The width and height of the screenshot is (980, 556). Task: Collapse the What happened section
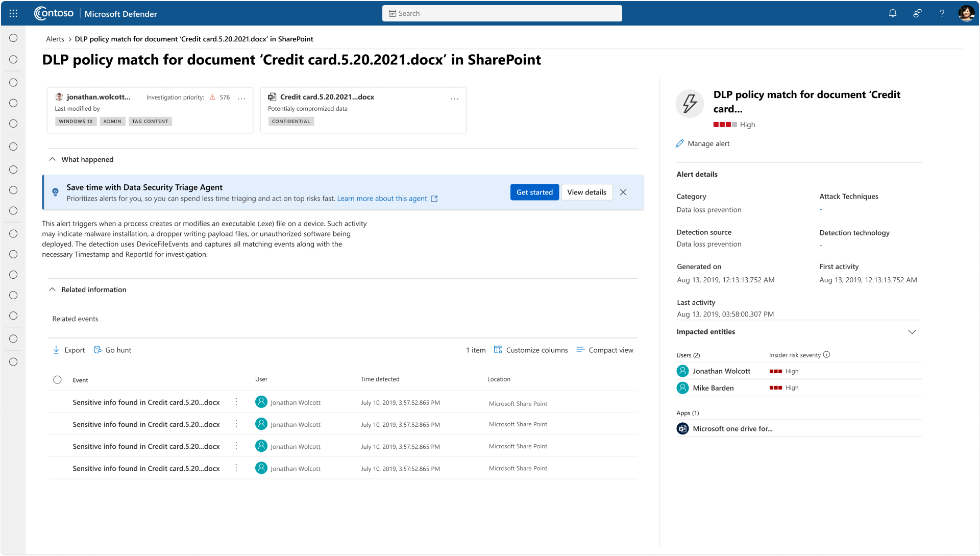[52, 159]
